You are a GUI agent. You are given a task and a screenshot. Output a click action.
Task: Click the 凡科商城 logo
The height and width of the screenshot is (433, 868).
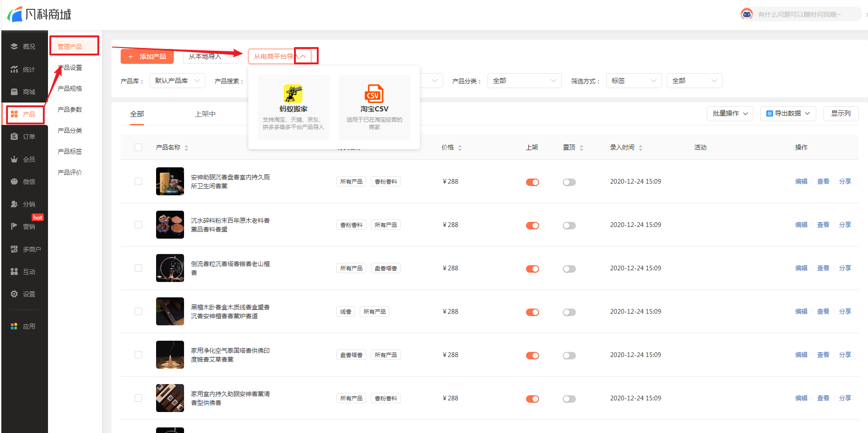(39, 14)
